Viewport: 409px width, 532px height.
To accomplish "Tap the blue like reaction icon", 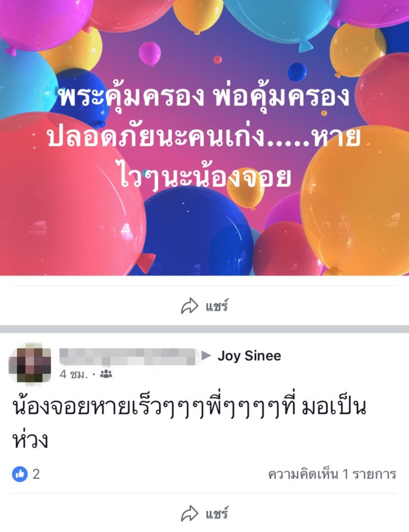I will [x=20, y=474].
